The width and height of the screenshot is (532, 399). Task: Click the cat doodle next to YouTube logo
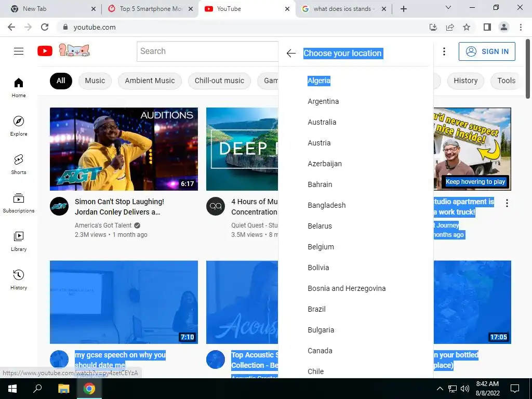tap(74, 50)
